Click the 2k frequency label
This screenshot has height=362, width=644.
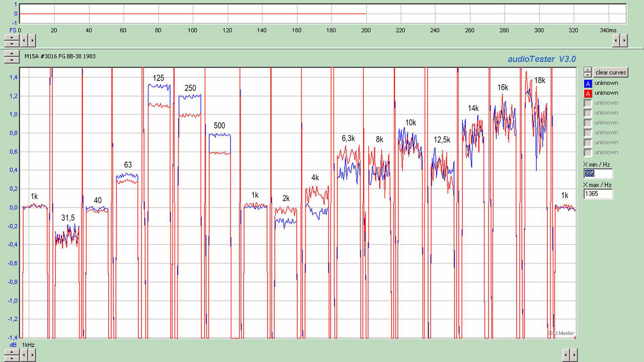286,198
